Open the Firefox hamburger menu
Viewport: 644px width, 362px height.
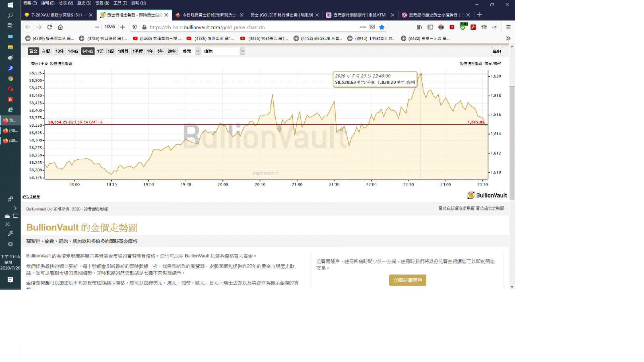click(x=508, y=27)
